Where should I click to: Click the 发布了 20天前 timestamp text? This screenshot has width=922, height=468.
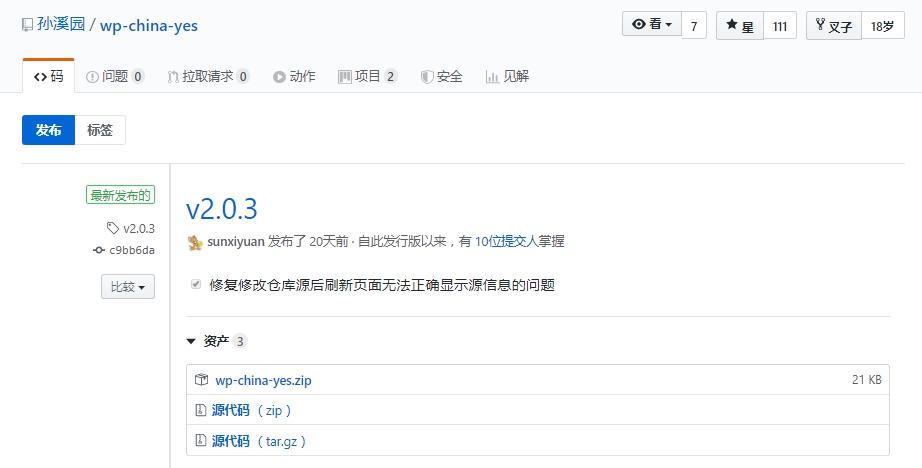pos(308,242)
